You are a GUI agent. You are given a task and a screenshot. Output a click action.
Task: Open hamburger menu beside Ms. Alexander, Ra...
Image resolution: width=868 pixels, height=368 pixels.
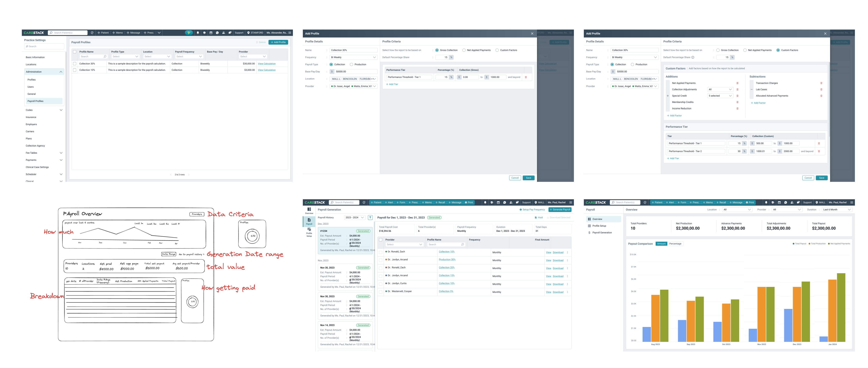tap(289, 33)
